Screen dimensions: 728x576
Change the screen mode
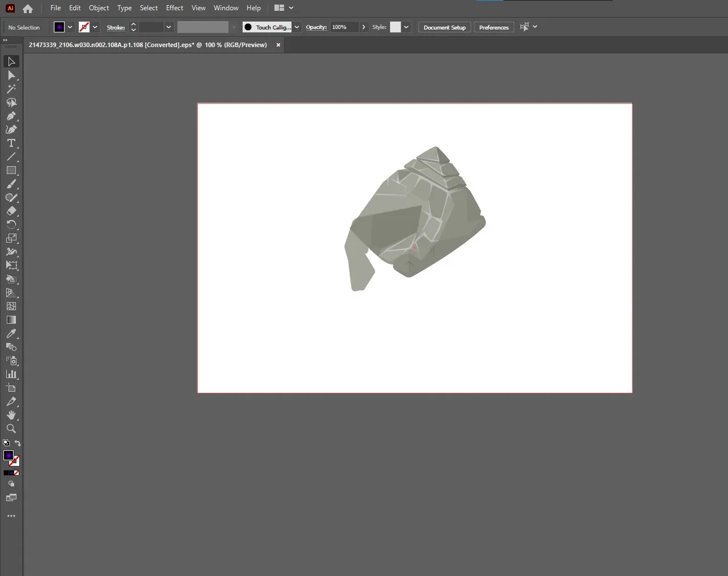[x=11, y=498]
